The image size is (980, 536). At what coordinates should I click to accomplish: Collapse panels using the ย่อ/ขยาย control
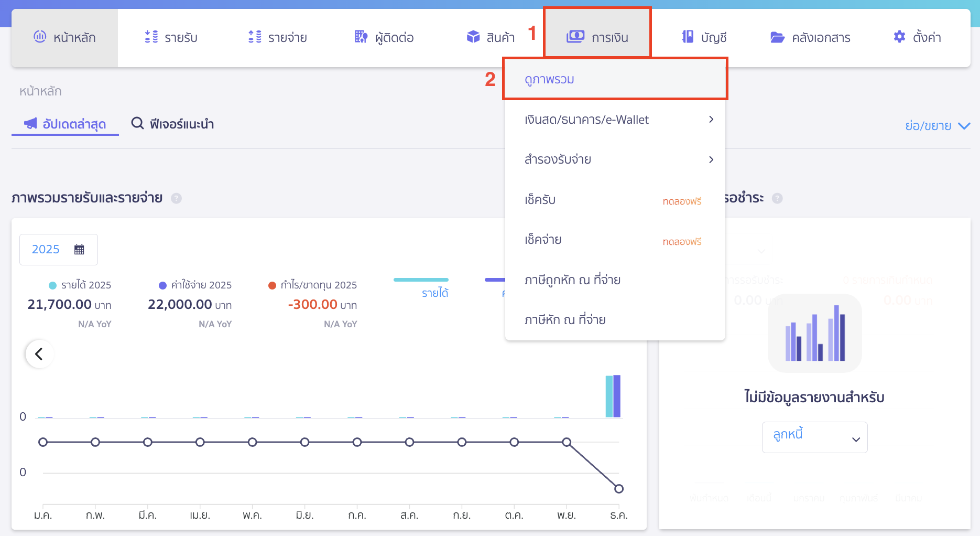click(938, 125)
